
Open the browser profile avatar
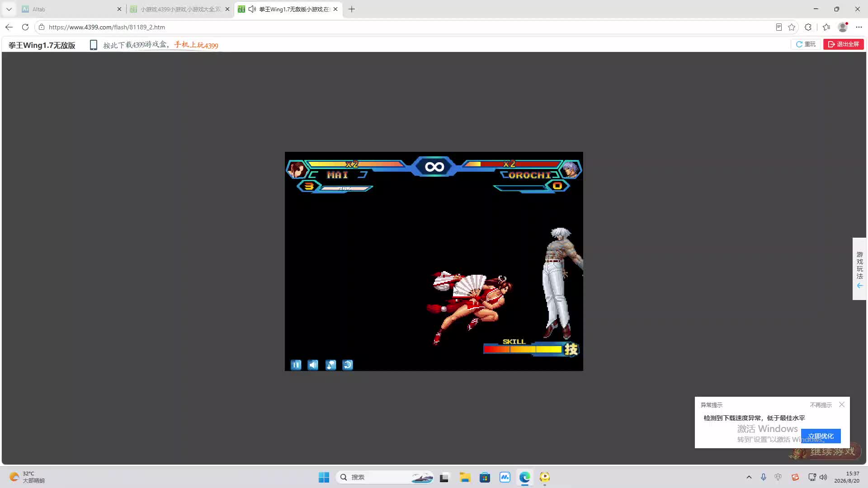pos(843,27)
